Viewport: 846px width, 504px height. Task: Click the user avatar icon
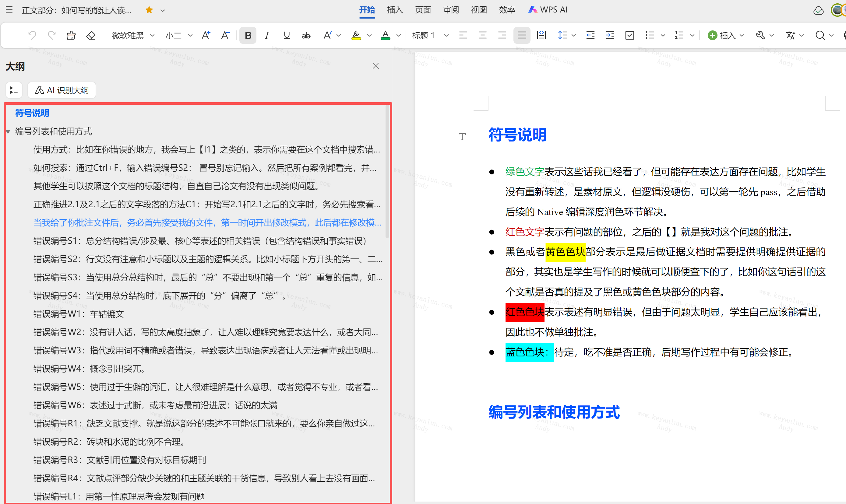838,10
